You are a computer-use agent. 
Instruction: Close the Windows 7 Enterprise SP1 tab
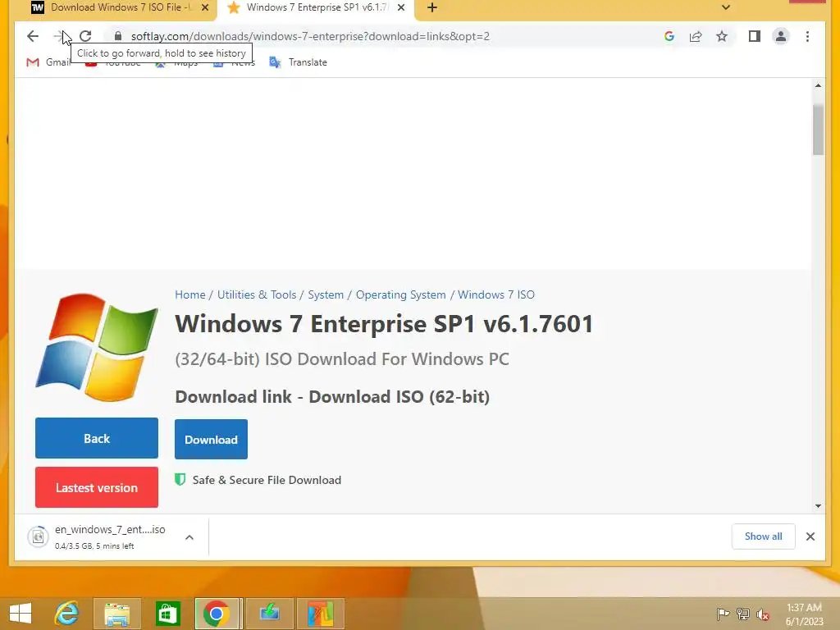[x=400, y=7]
